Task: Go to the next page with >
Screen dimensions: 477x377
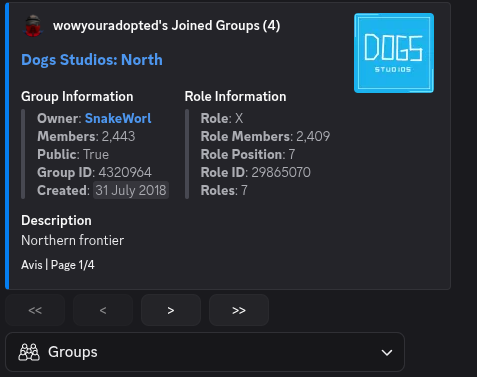Action: click(x=171, y=310)
